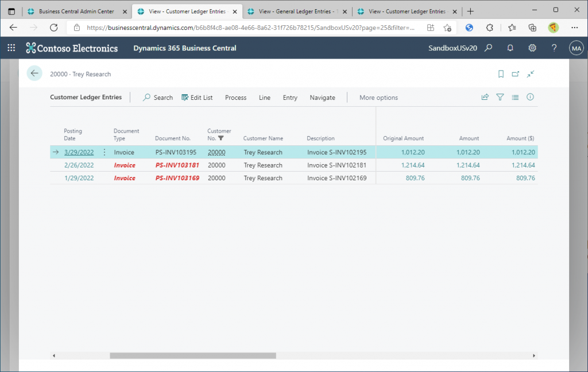Open the settings gear in Business Central
The width and height of the screenshot is (588, 372).
532,48
